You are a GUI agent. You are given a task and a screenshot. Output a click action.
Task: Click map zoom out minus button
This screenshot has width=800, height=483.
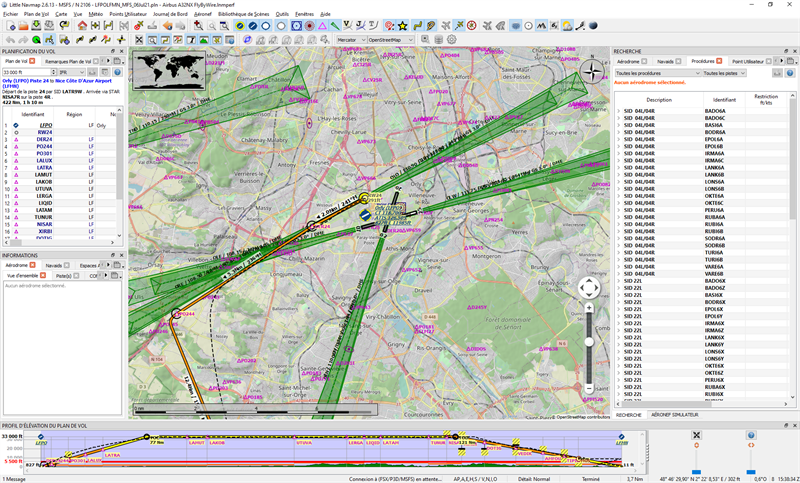click(x=589, y=388)
